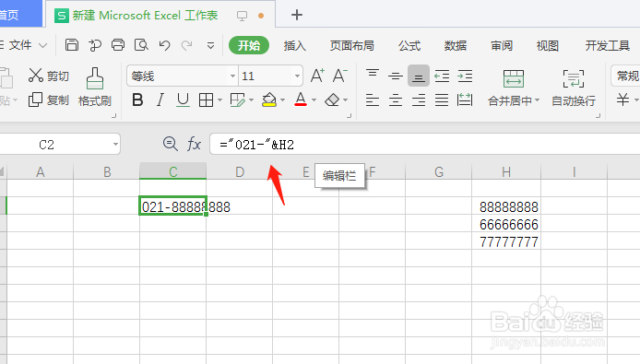
Task: Select cell containing 66666666
Action: coord(506,224)
